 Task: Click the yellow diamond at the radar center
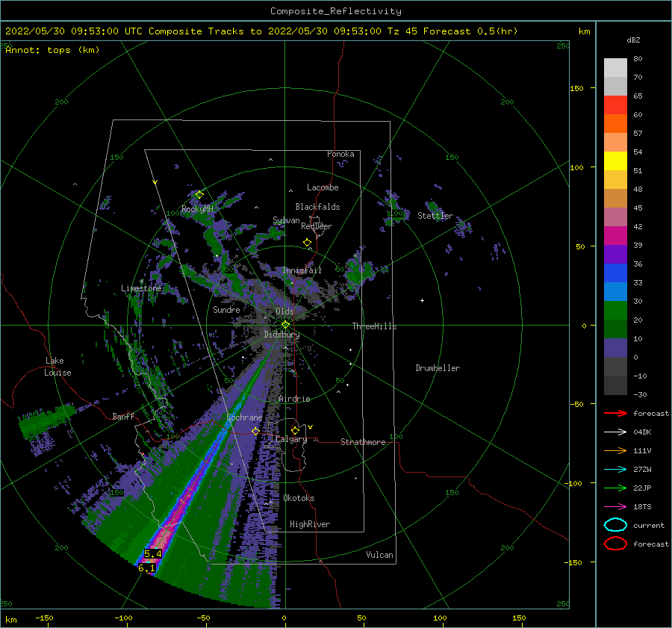[285, 325]
